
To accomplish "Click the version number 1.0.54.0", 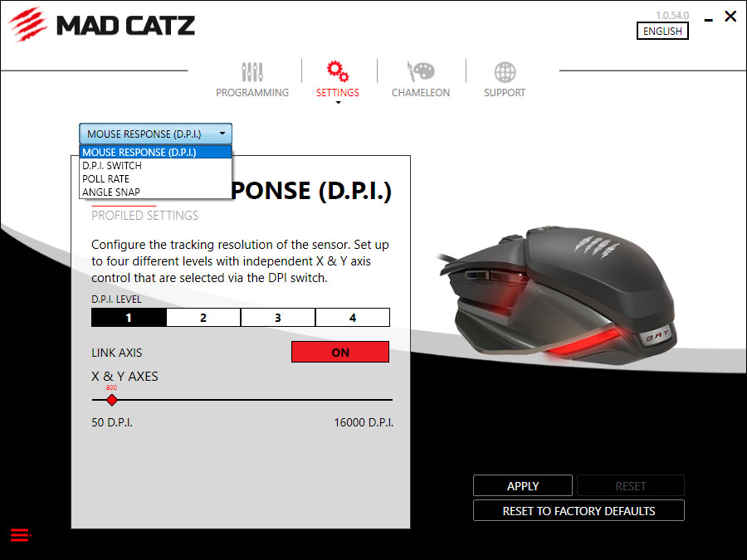I will click(672, 15).
